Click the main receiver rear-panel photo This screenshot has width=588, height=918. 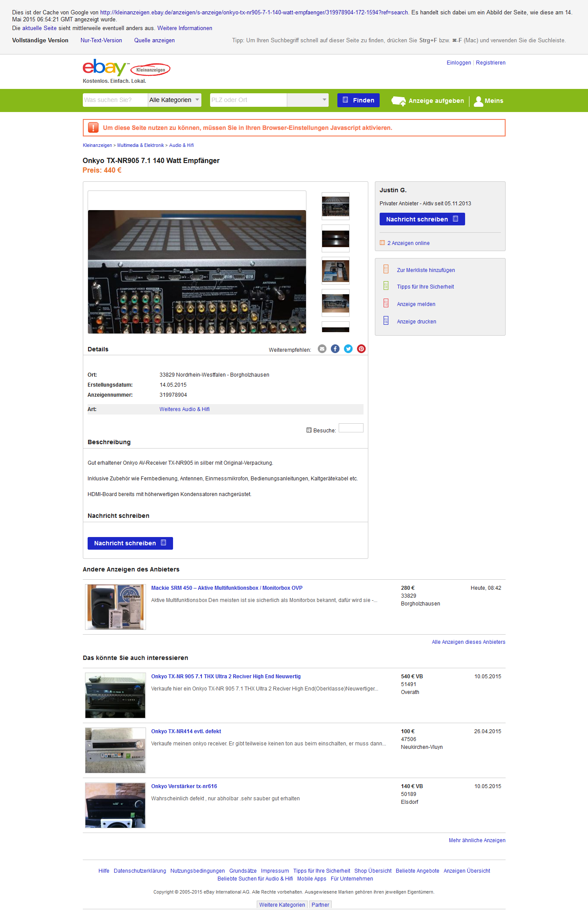point(197,272)
